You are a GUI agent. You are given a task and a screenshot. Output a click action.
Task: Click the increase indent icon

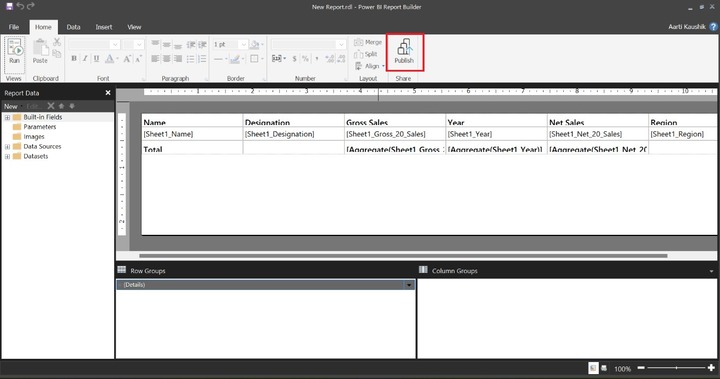click(x=202, y=44)
